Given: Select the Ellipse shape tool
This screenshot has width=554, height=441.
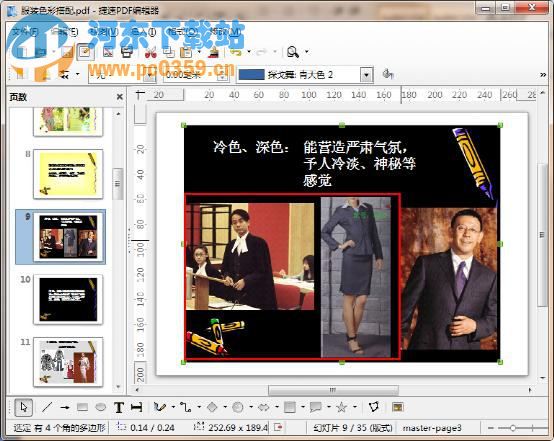Looking at the screenshot, I should pos(101,407).
